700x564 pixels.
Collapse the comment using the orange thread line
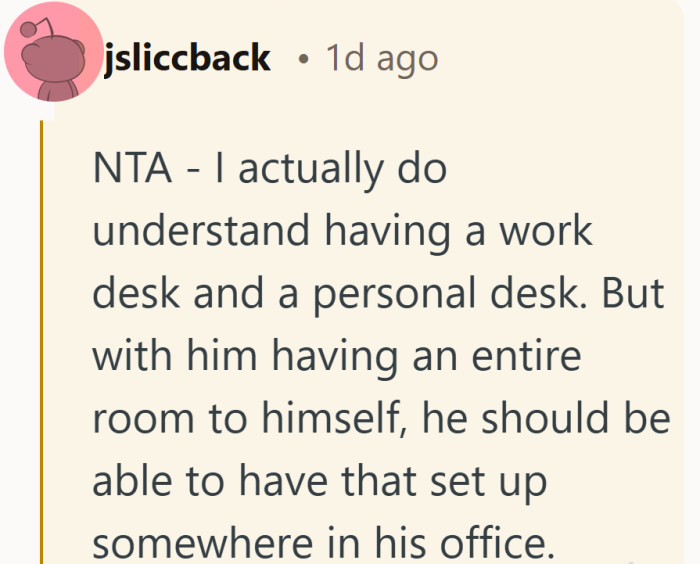click(x=41, y=340)
